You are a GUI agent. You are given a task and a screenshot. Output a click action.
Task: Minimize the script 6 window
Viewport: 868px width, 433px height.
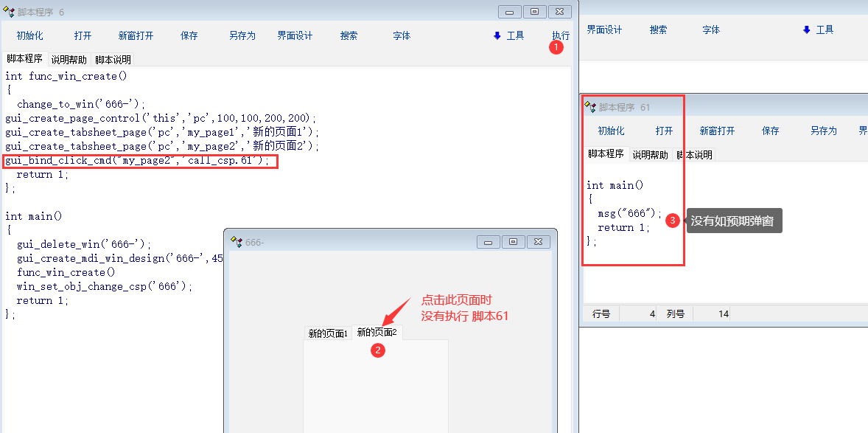coord(509,12)
